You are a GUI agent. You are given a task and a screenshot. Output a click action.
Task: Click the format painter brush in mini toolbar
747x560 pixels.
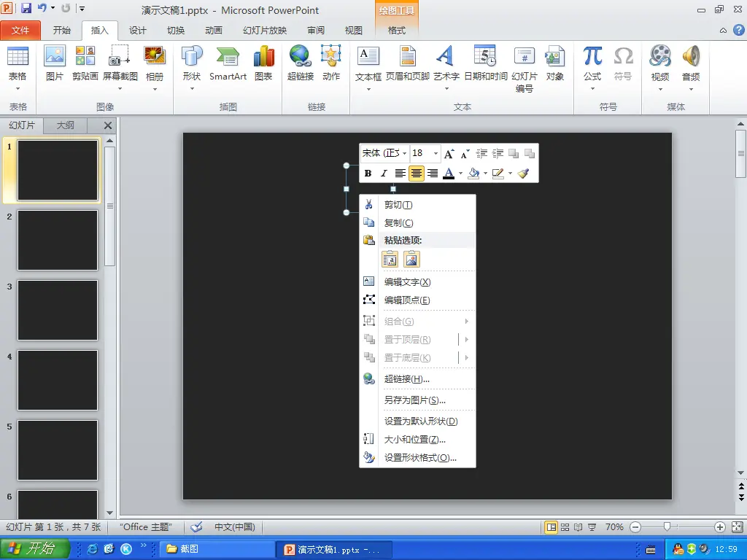coord(523,174)
